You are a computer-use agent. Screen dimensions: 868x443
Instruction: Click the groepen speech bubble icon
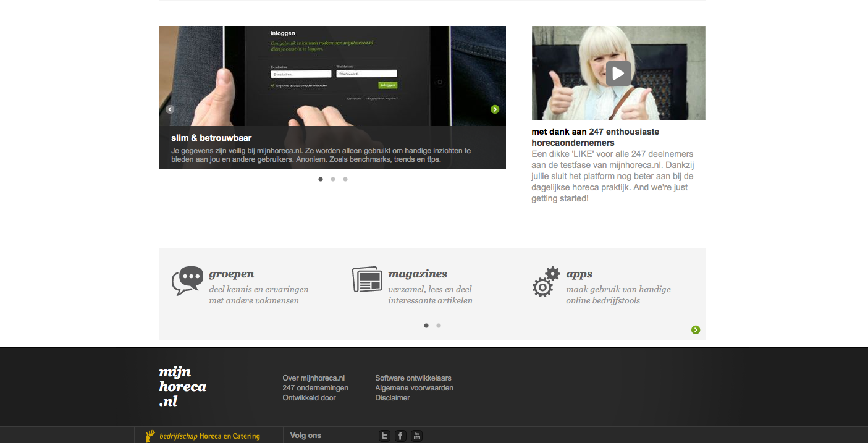coord(187,281)
